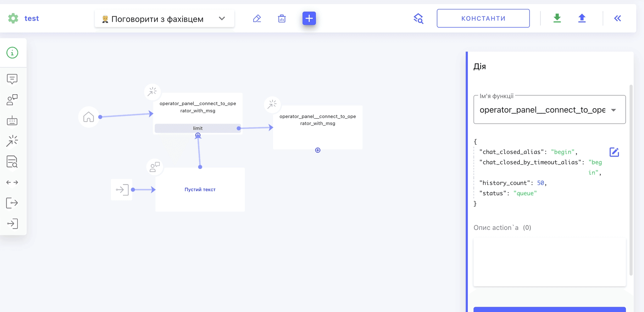Click the "chat_closed_alias" line in JSON
Screen dimensions: 644x312
pos(528,152)
